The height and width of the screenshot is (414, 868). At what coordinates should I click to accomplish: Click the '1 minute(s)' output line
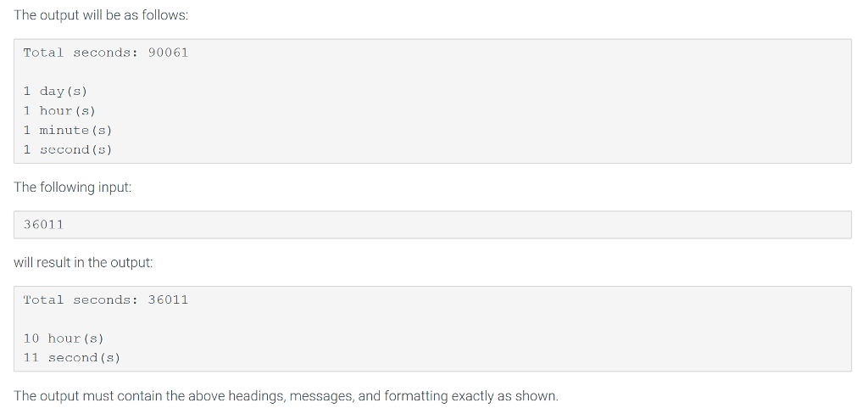(x=68, y=131)
